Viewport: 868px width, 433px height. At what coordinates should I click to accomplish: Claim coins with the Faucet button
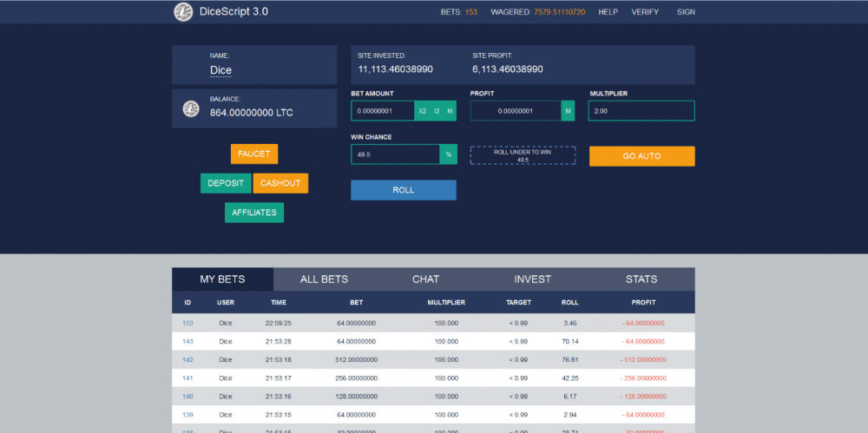[x=254, y=154]
